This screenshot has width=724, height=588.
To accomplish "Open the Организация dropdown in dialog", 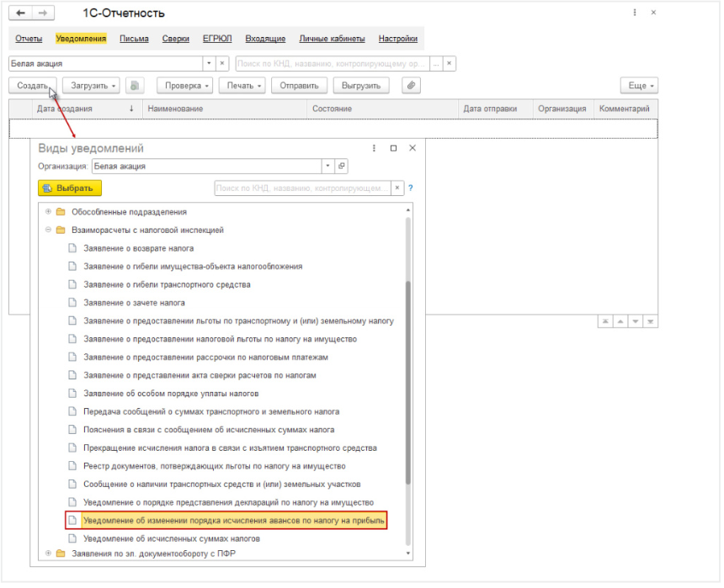I will point(327,167).
